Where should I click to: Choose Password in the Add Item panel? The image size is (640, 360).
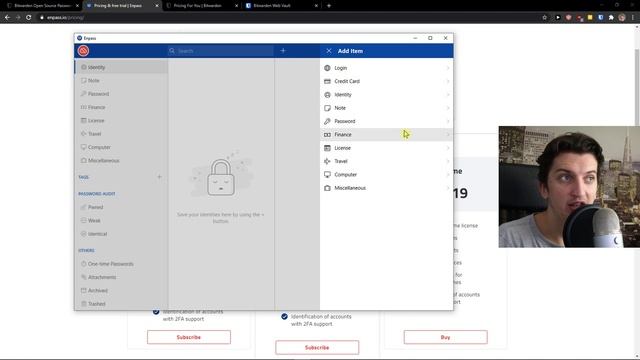click(x=386, y=121)
